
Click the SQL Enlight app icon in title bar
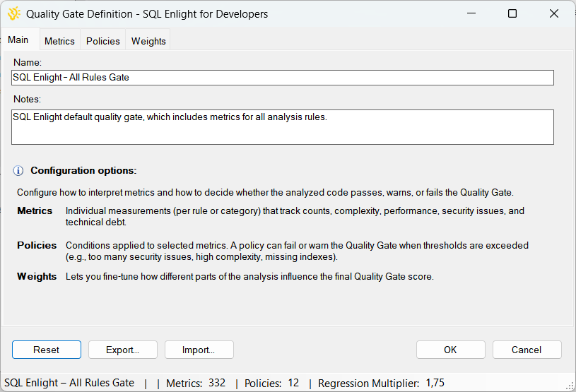click(14, 14)
